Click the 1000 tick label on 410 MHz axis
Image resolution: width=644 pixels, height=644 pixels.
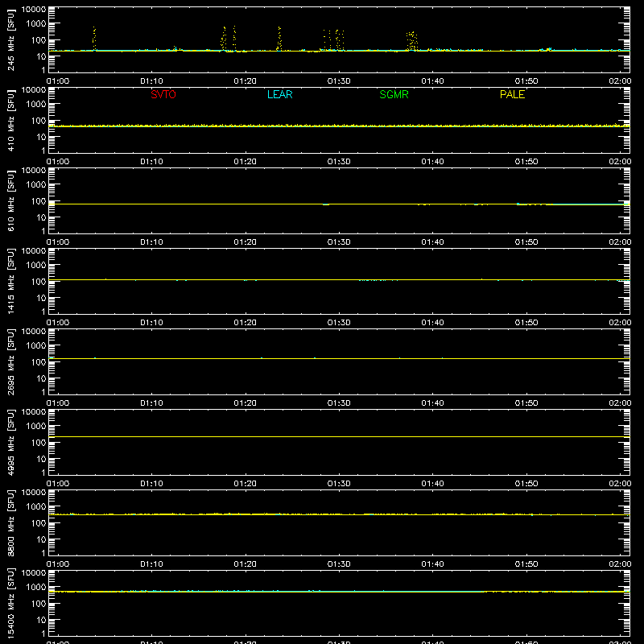(36, 105)
